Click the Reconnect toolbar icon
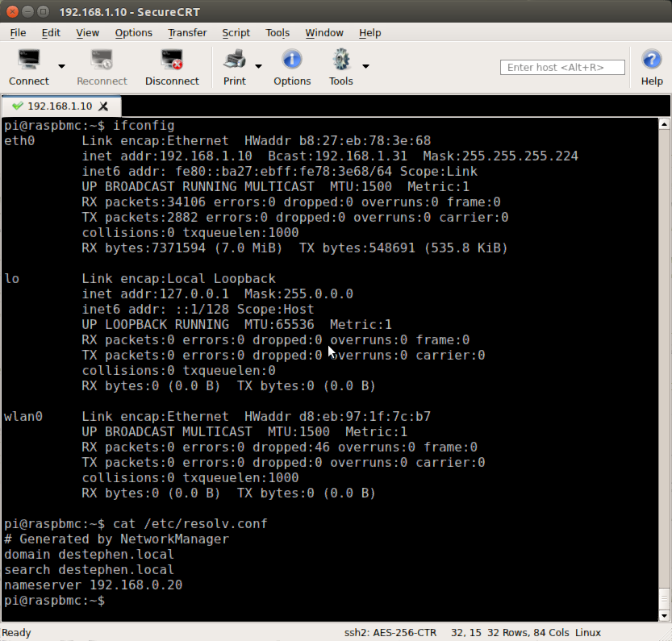Viewport: 672px width, 641px height. tap(102, 60)
